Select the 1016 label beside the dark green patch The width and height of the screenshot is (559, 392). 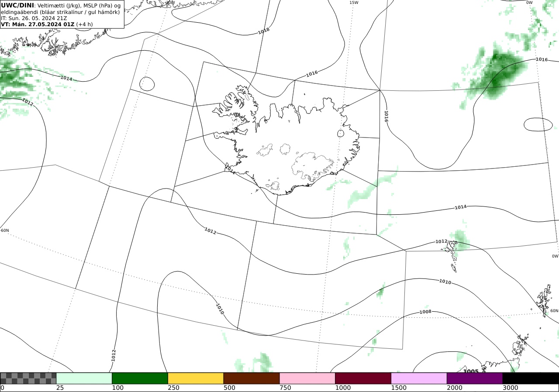pos(542,59)
